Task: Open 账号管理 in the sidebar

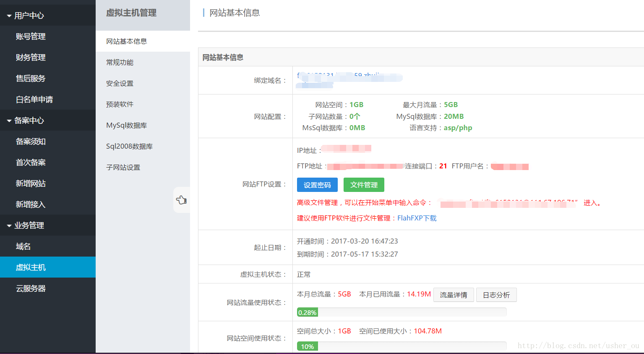Action: pos(31,37)
